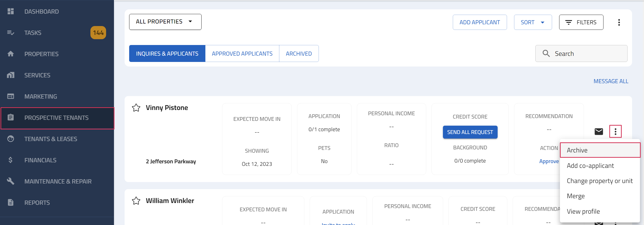644x225 pixels.
Task: Open the Filters button
Action: tap(581, 22)
